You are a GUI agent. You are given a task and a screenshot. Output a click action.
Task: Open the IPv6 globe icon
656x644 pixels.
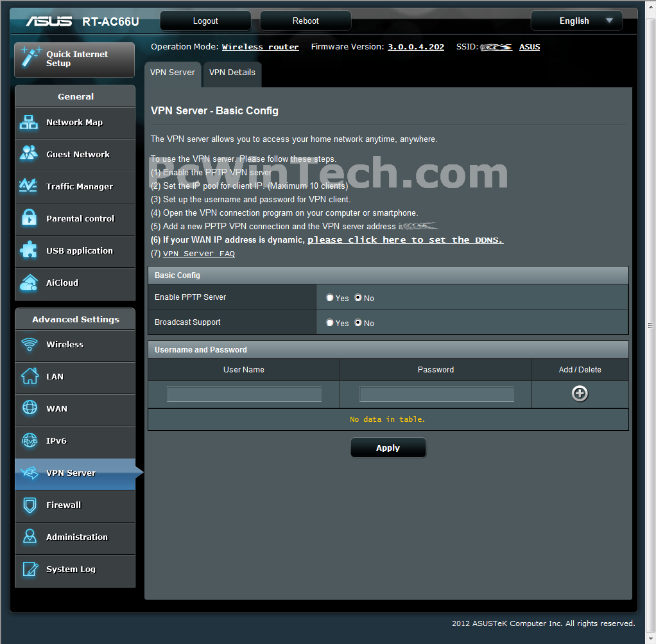pyautogui.click(x=30, y=440)
